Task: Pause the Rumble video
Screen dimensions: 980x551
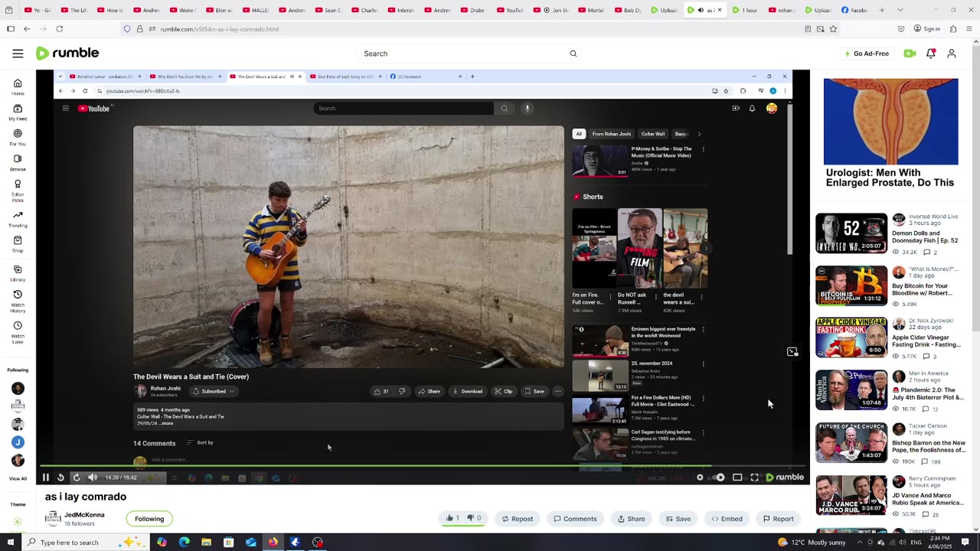Action: pos(45,478)
